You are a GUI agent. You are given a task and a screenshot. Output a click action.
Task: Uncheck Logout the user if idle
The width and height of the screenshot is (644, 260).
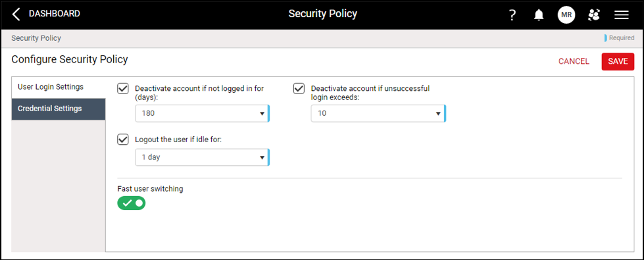coord(123,140)
